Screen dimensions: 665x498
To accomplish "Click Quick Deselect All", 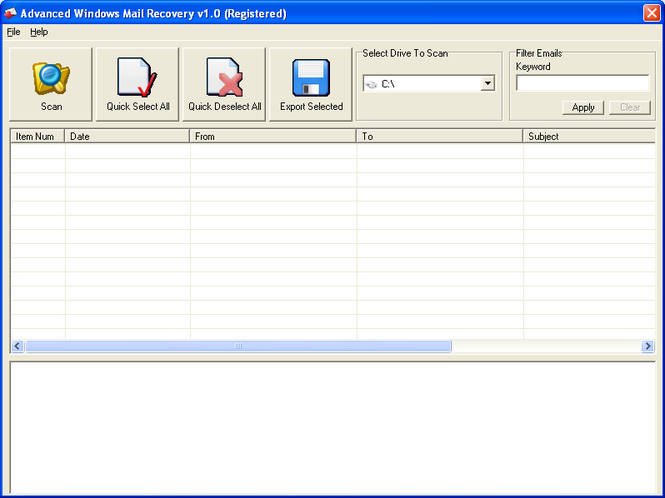I will pos(224,84).
